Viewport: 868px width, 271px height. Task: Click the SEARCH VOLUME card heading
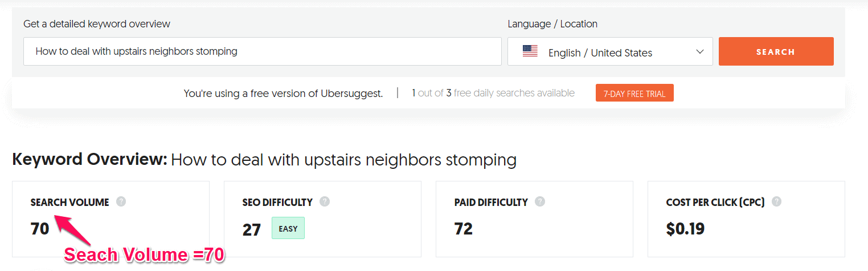(x=70, y=203)
